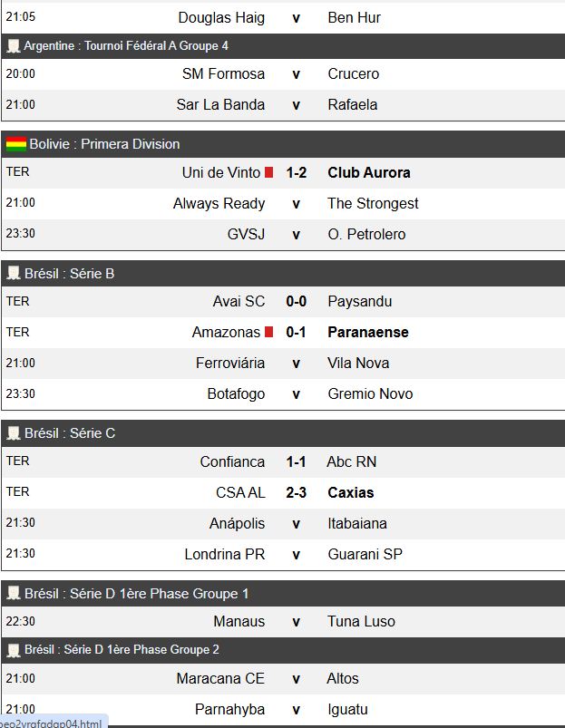Click the icon next to Brésil : Série B
Viewport: 565px width, 728px height.
point(14,274)
